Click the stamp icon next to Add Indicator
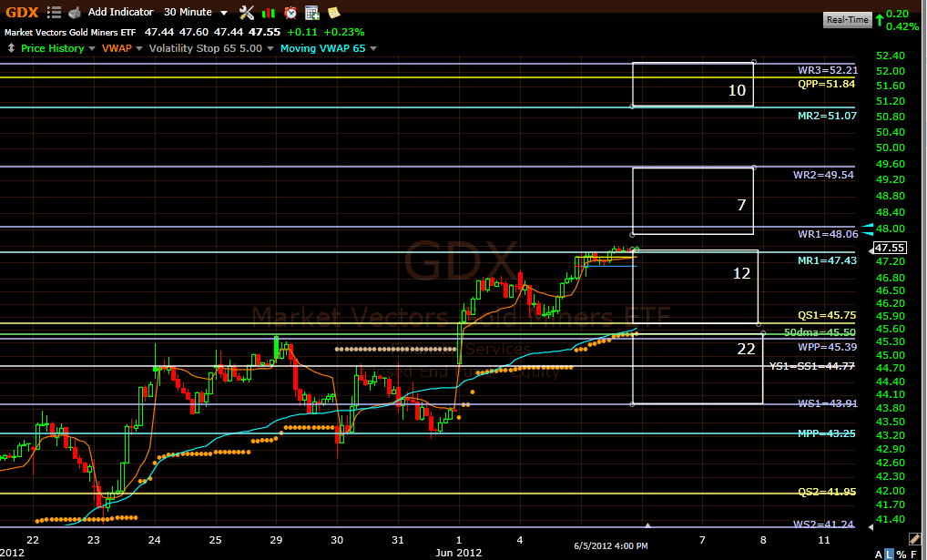The image size is (927, 560). pos(75,13)
